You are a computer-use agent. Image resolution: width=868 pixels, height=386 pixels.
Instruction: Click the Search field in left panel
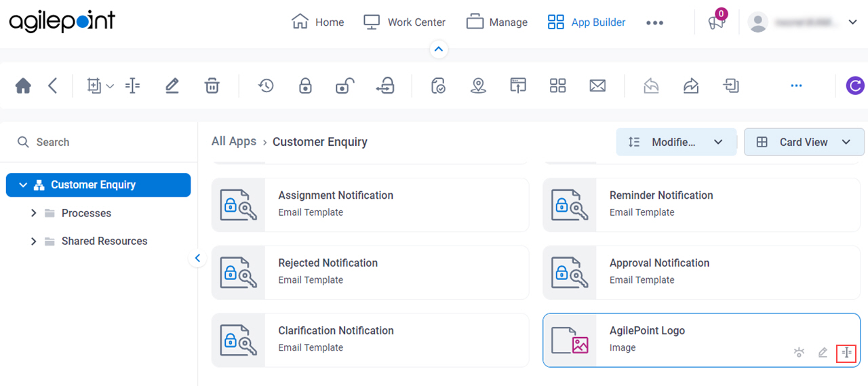click(x=99, y=142)
